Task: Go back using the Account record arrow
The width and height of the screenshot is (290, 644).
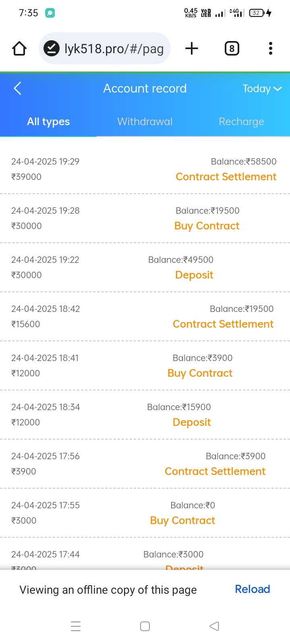Action: (17, 88)
